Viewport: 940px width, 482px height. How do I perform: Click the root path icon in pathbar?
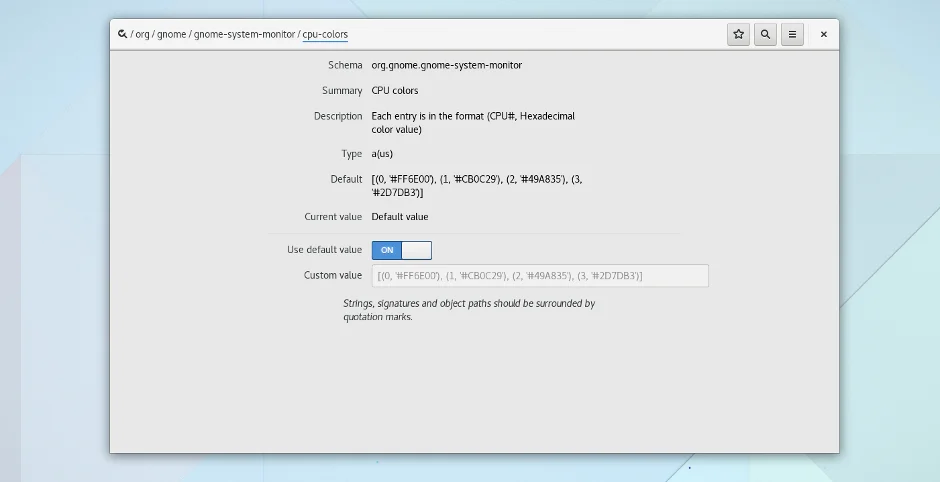pyautogui.click(x=122, y=34)
